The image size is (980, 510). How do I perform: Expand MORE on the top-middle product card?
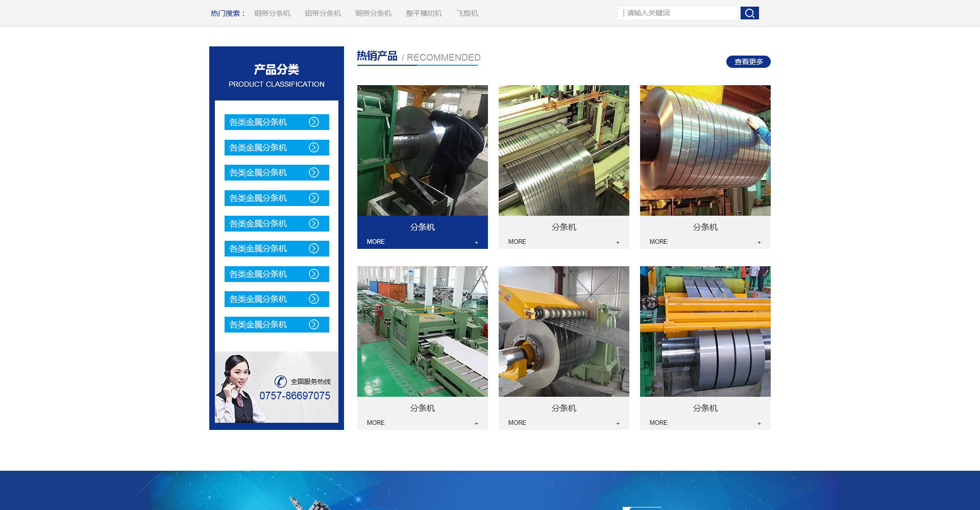coord(517,242)
